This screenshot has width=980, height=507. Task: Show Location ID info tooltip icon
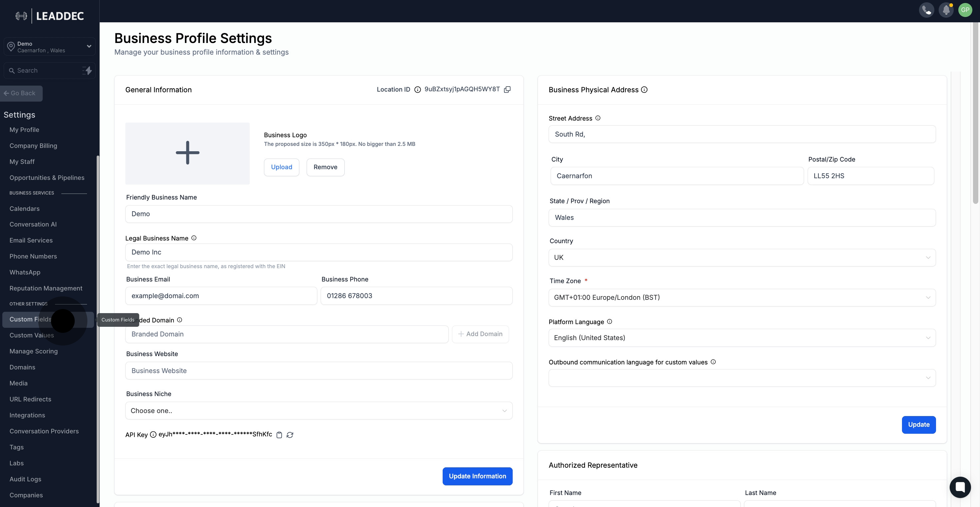(x=417, y=90)
